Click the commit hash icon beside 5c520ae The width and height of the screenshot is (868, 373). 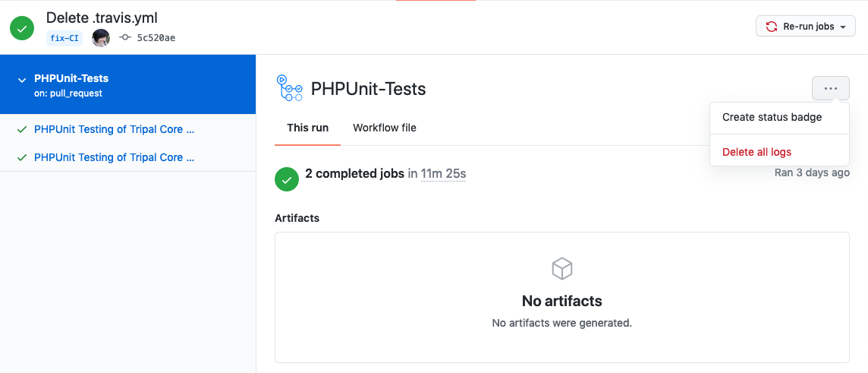pos(125,38)
